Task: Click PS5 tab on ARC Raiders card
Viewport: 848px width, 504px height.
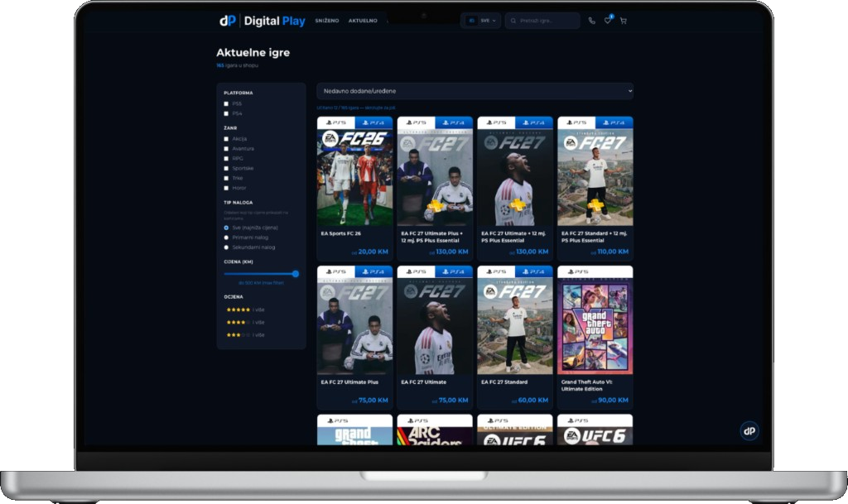Action: pyautogui.click(x=435, y=420)
